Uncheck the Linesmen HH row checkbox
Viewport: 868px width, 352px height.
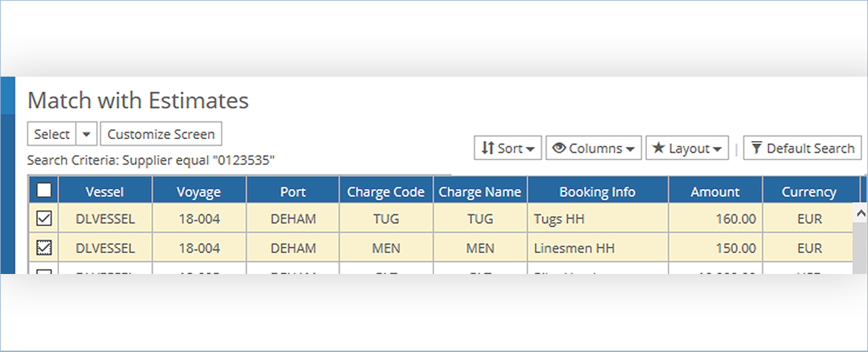point(43,248)
